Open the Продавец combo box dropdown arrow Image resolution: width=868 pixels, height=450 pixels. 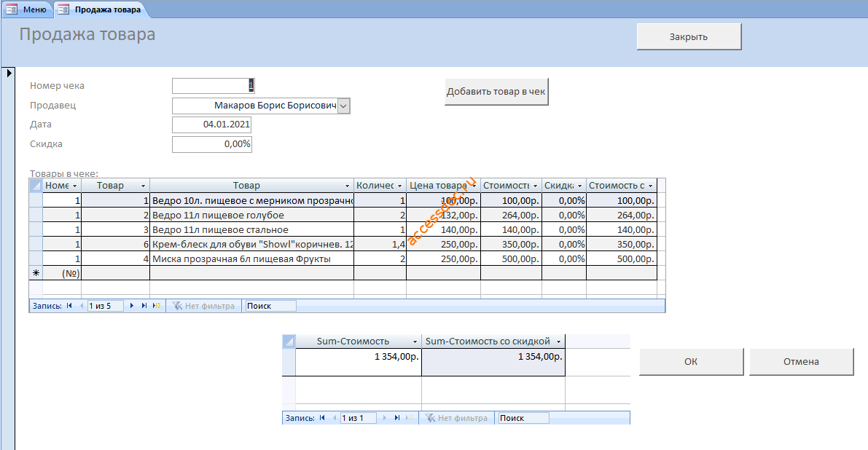(x=344, y=106)
